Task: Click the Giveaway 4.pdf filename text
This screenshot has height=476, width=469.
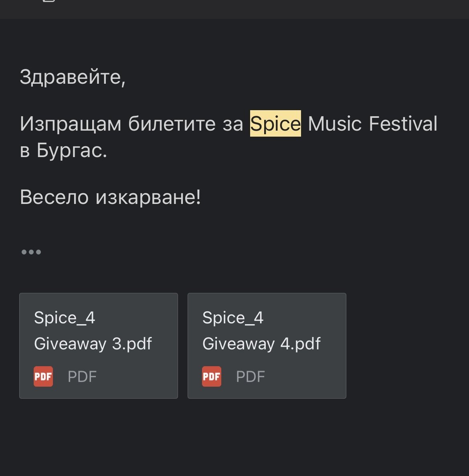Action: (261, 344)
